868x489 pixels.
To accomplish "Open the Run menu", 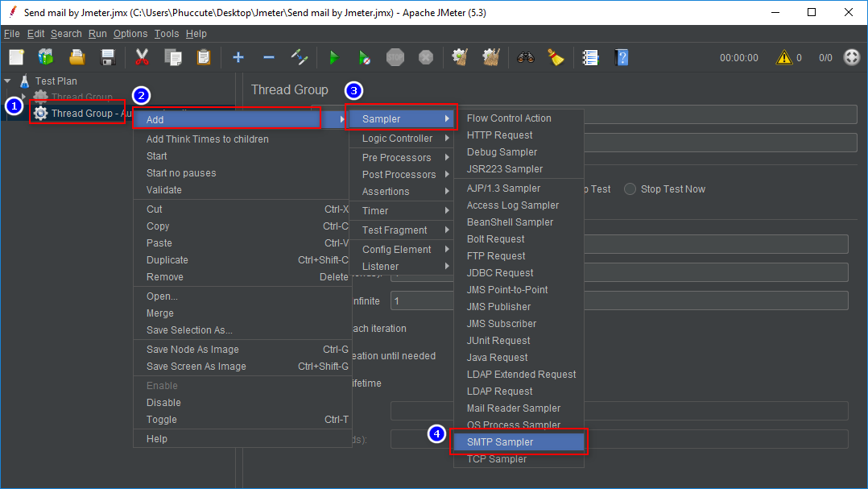I will [x=97, y=34].
